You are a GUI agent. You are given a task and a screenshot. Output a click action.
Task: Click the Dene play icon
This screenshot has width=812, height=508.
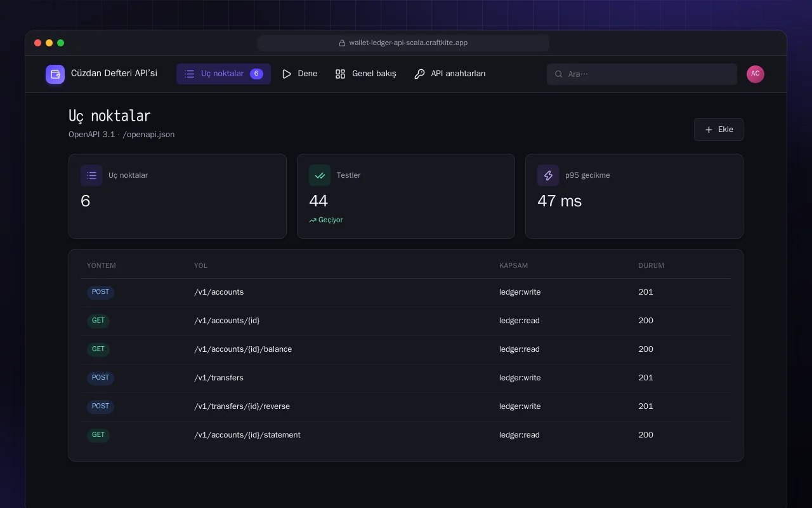click(x=287, y=74)
